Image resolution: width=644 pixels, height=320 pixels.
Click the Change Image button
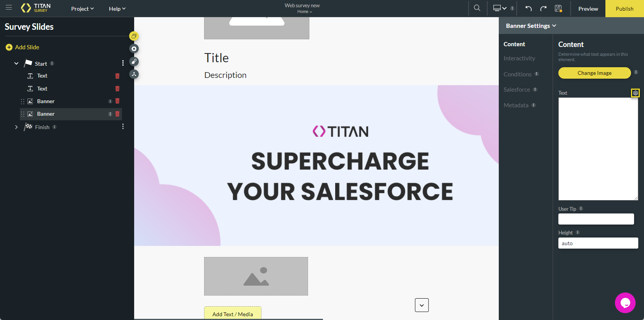coord(594,73)
